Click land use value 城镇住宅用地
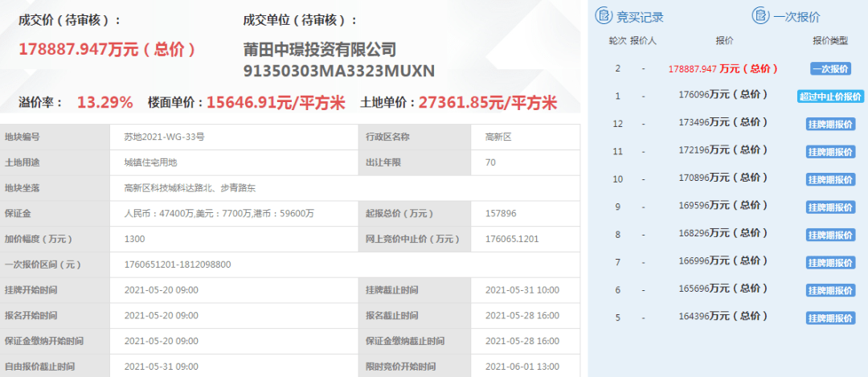The width and height of the screenshot is (868, 377). click(151, 162)
